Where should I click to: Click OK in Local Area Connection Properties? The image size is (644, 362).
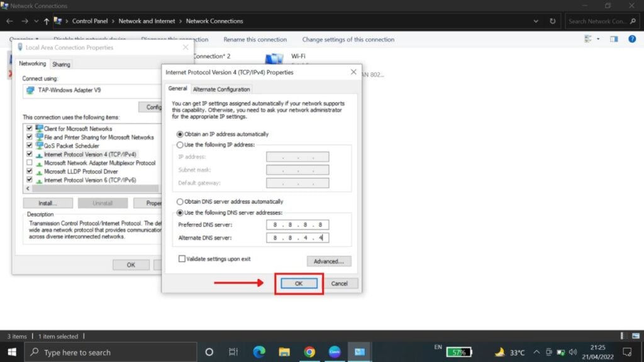131,265
